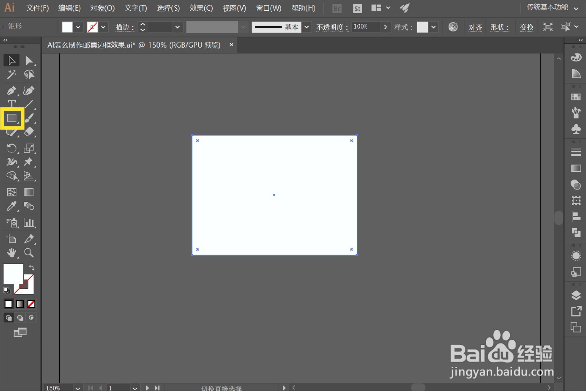Select the Blend tool
The image size is (586, 392).
point(29,206)
